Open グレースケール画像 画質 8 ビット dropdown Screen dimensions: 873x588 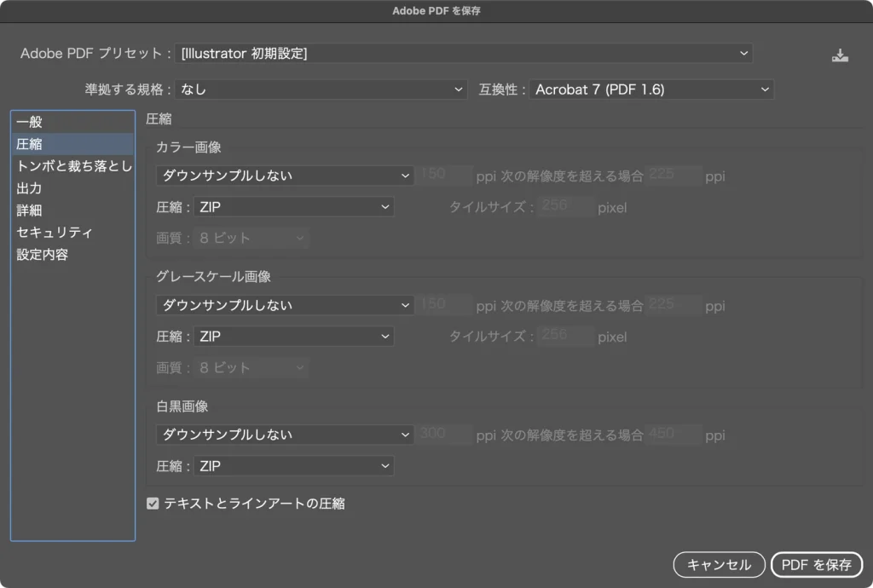(x=251, y=367)
